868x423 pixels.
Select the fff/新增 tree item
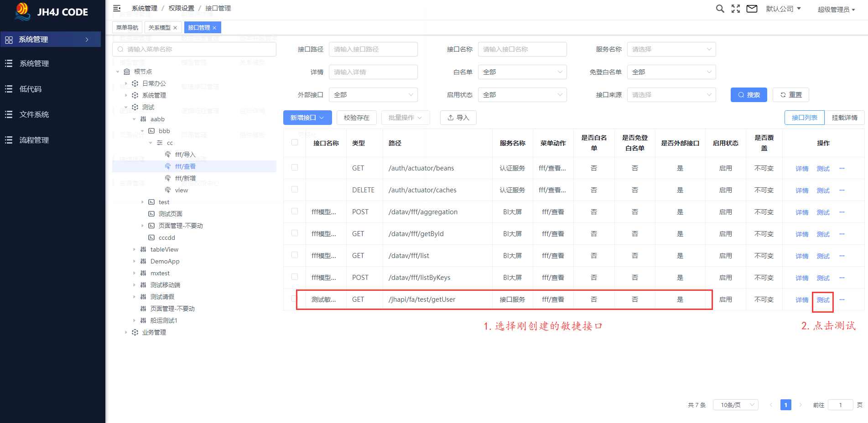coord(185,178)
